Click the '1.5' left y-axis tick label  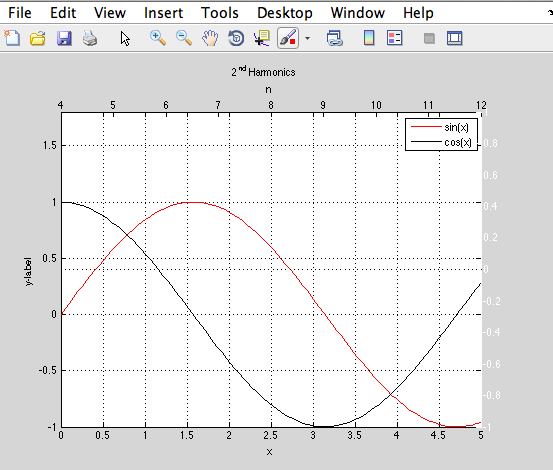(50, 145)
